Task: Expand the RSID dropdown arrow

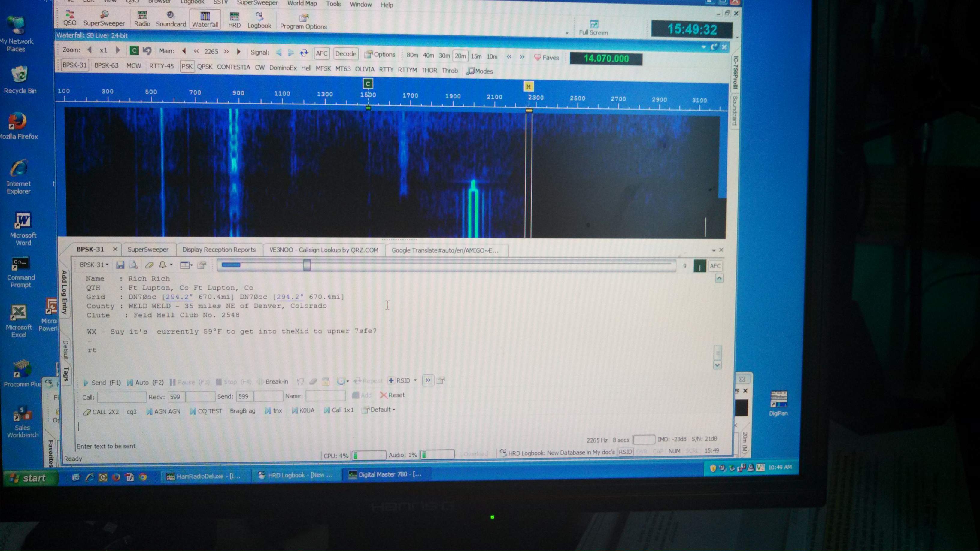Action: 415,381
